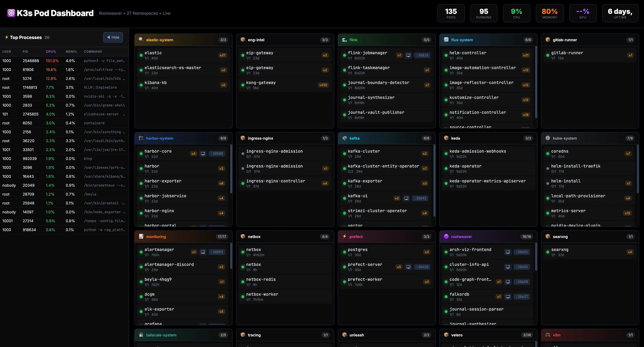The width and height of the screenshot is (644, 347).
Task: Click the K3s Pod Dashboard logo icon
Action: (x=11, y=13)
